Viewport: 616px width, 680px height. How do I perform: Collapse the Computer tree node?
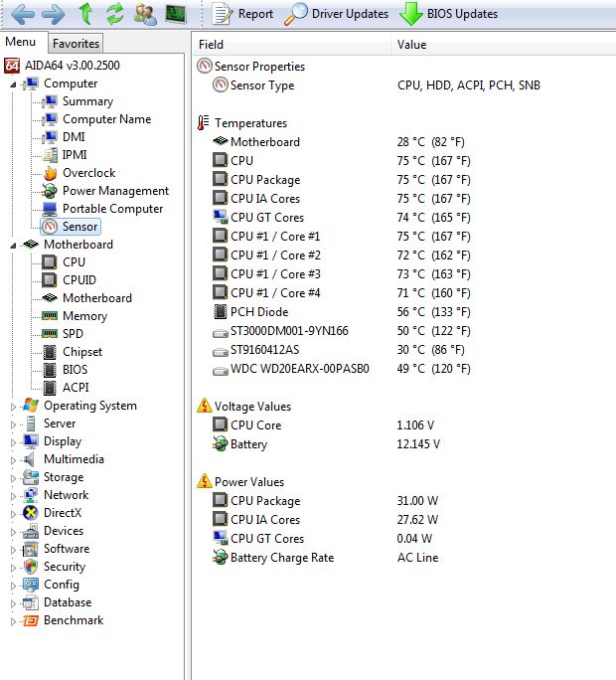coord(13,85)
